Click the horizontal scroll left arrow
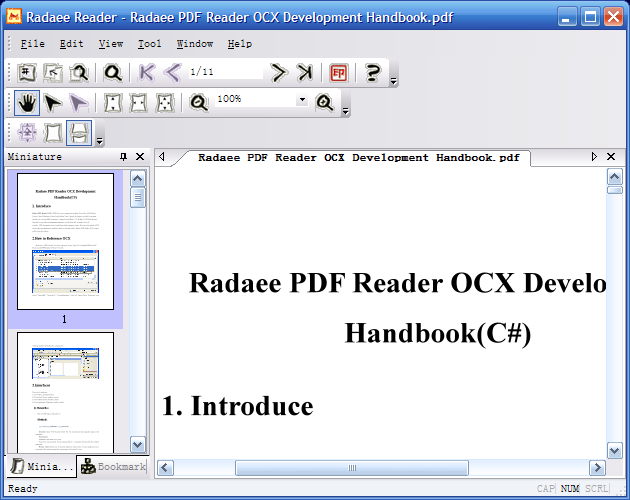630x500 pixels. 165,468
